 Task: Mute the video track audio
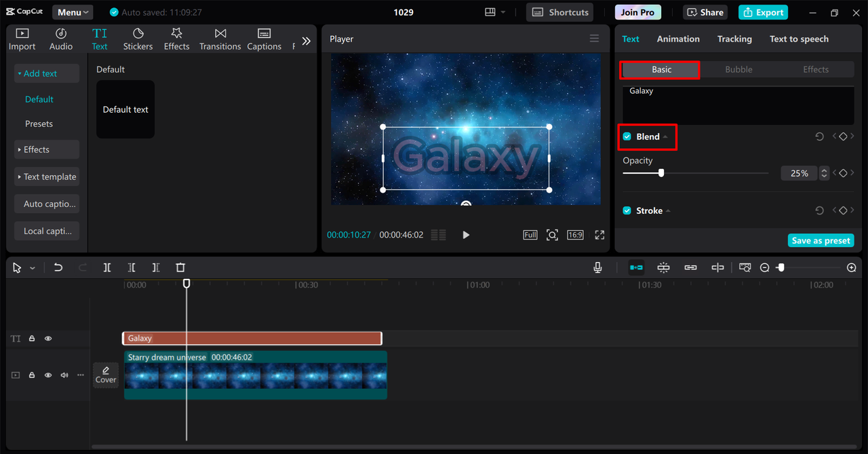click(x=64, y=375)
